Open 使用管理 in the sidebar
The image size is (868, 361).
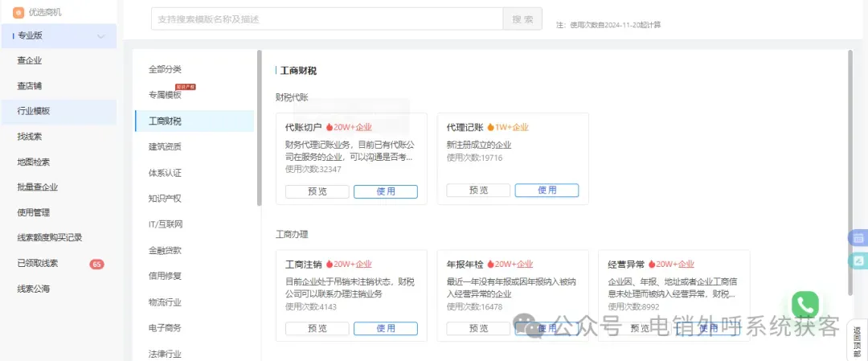point(58,212)
